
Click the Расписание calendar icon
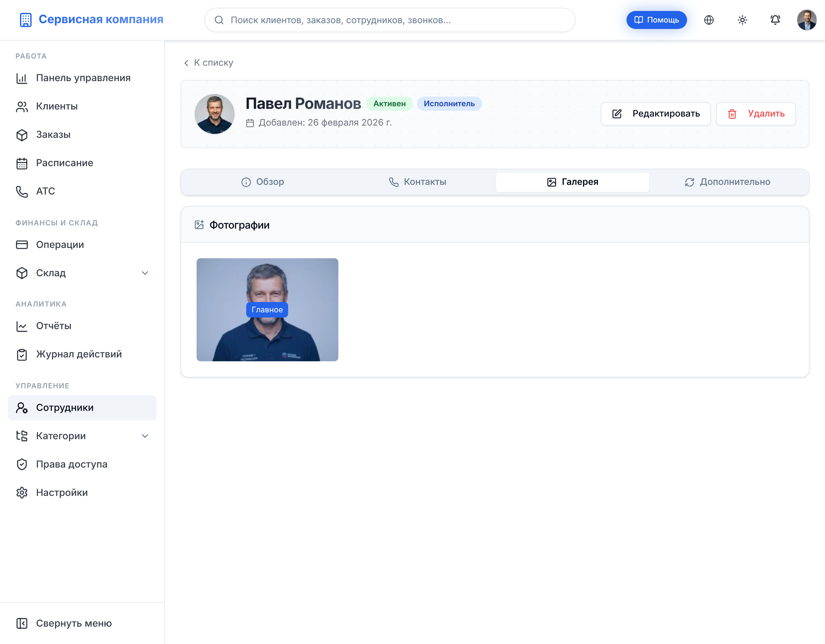22,163
